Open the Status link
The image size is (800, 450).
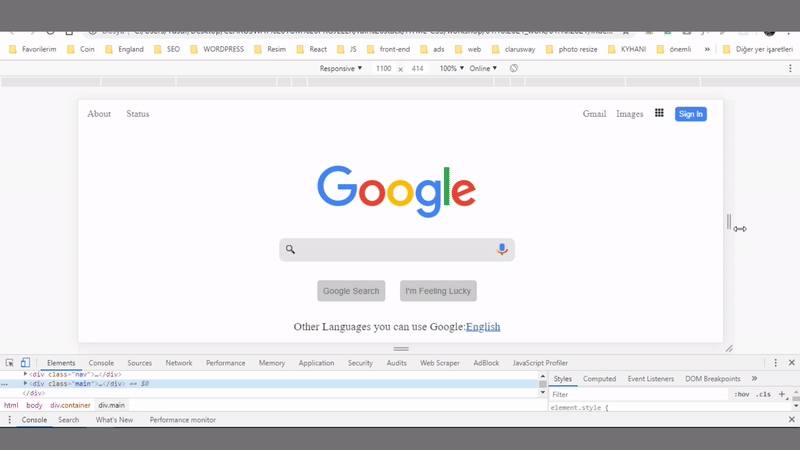(138, 114)
